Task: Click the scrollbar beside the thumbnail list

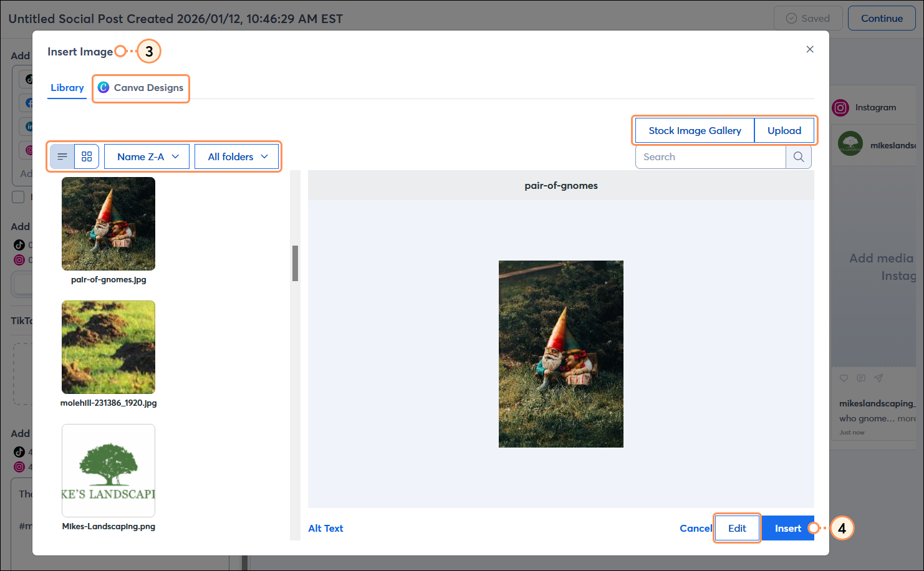Action: point(296,264)
